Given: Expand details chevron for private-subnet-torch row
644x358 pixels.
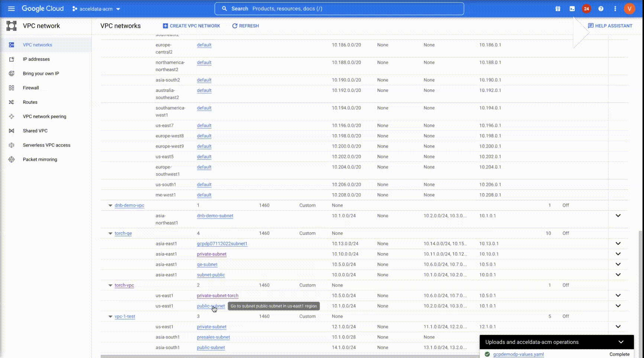Looking at the screenshot, I should coord(618,296).
